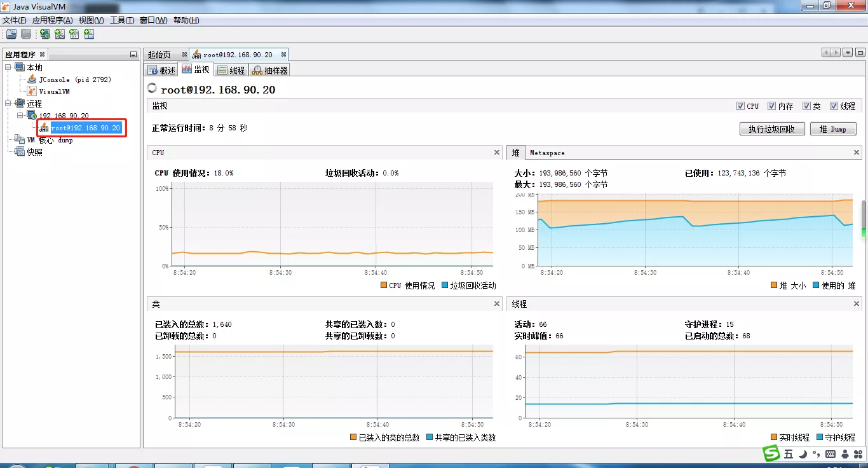The image size is (868, 468).
Task: Select the 堆 heap tab
Action: [x=516, y=153]
